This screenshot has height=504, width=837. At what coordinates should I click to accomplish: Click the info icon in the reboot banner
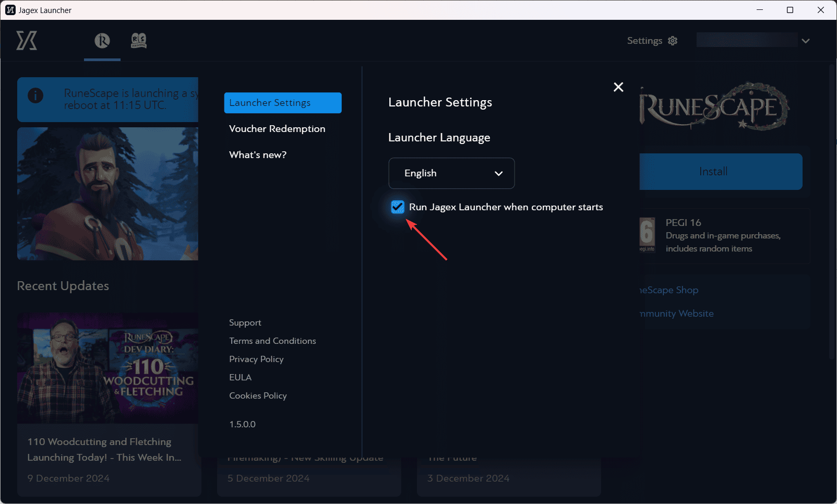pyautogui.click(x=35, y=95)
